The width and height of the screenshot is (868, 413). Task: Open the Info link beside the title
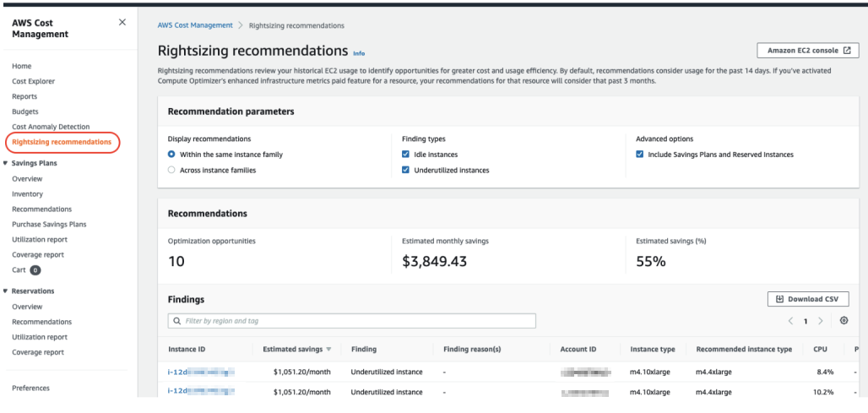[x=359, y=53]
